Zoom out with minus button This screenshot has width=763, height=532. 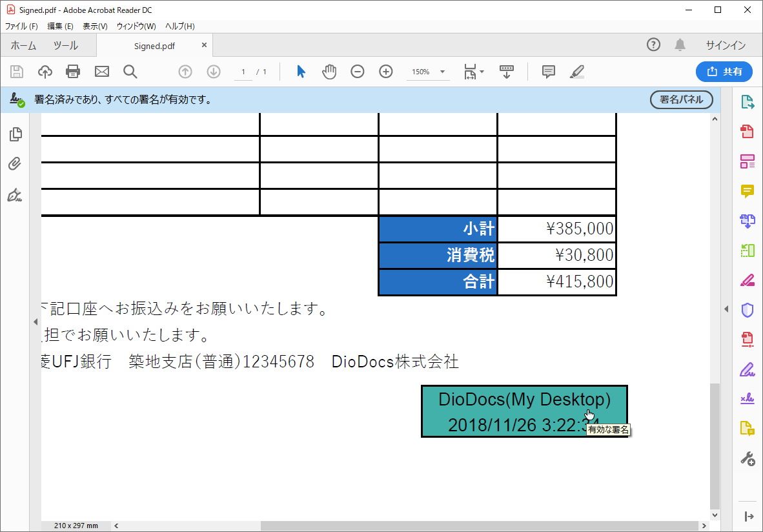357,72
